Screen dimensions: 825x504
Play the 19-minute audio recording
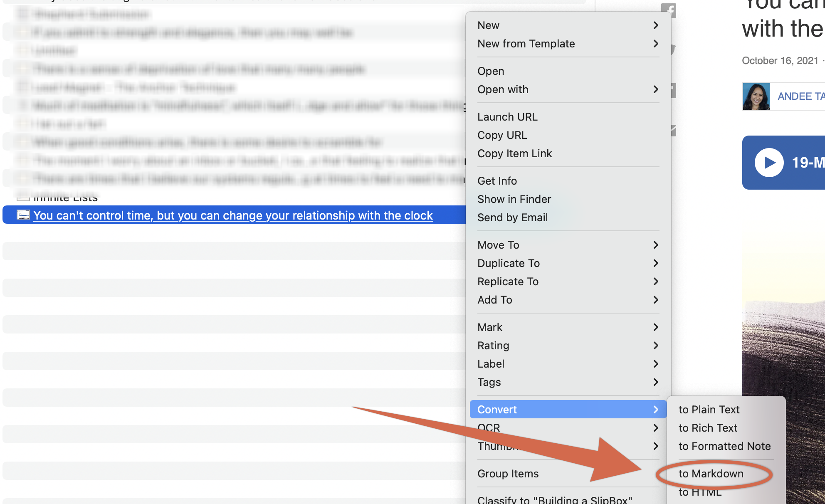tap(769, 163)
